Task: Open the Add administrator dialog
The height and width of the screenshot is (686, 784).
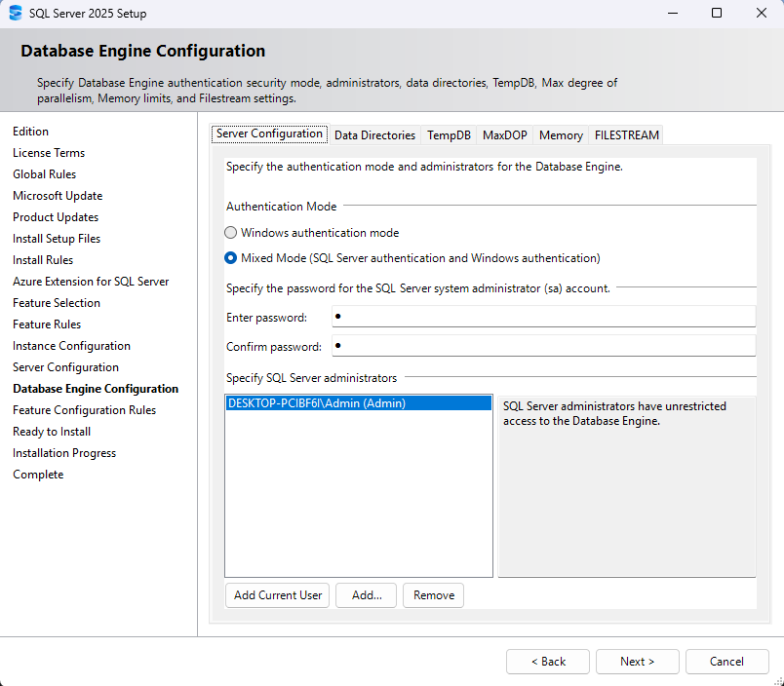Action: (x=366, y=594)
